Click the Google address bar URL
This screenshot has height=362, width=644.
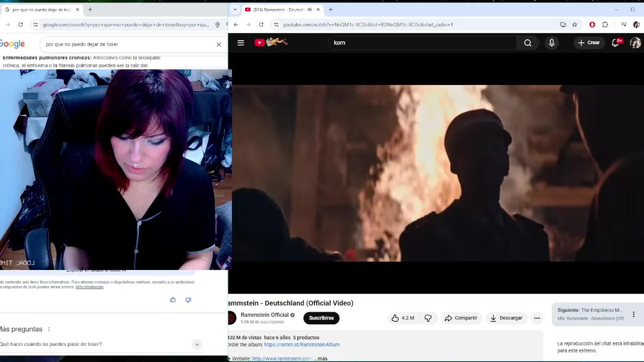[x=126, y=25]
